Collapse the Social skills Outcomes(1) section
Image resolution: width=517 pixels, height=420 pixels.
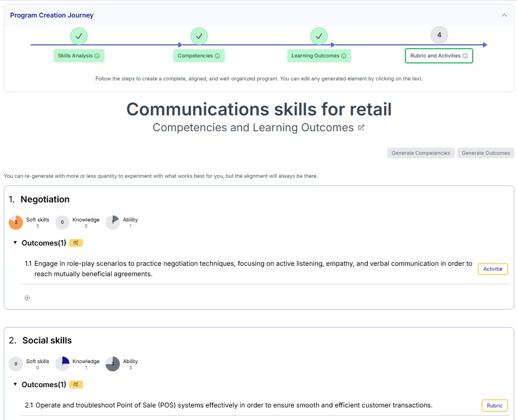[15, 384]
